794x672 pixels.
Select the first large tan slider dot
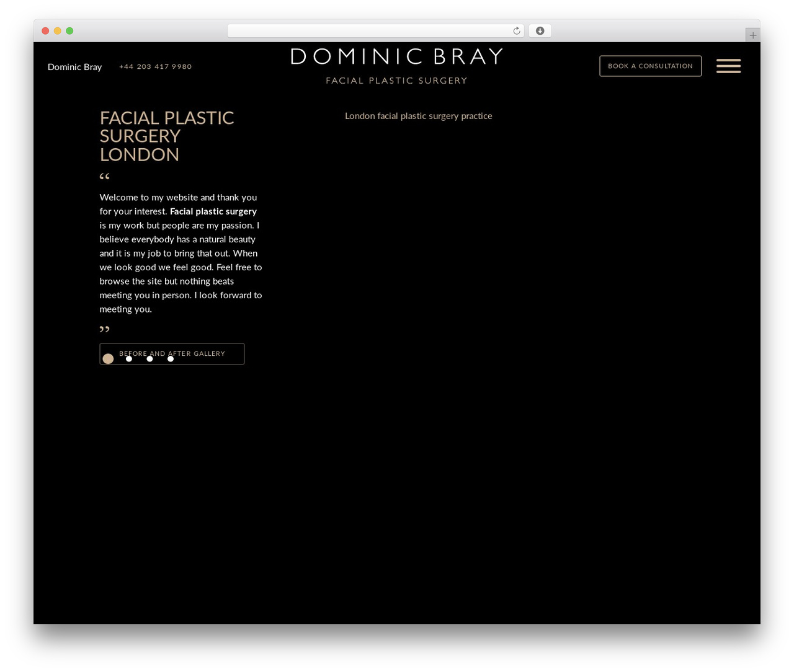(108, 359)
